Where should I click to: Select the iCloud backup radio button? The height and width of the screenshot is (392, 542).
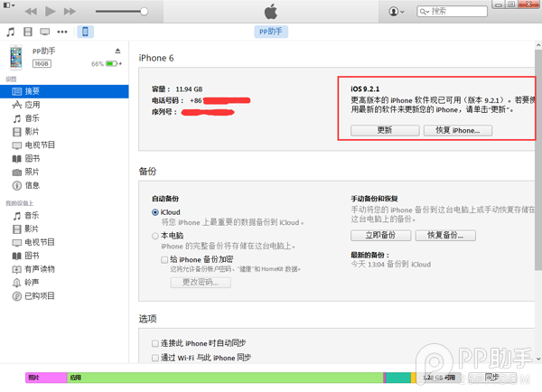coord(155,212)
